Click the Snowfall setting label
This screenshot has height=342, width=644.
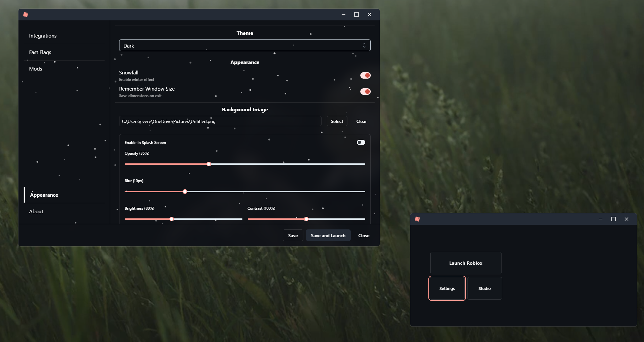(x=129, y=72)
